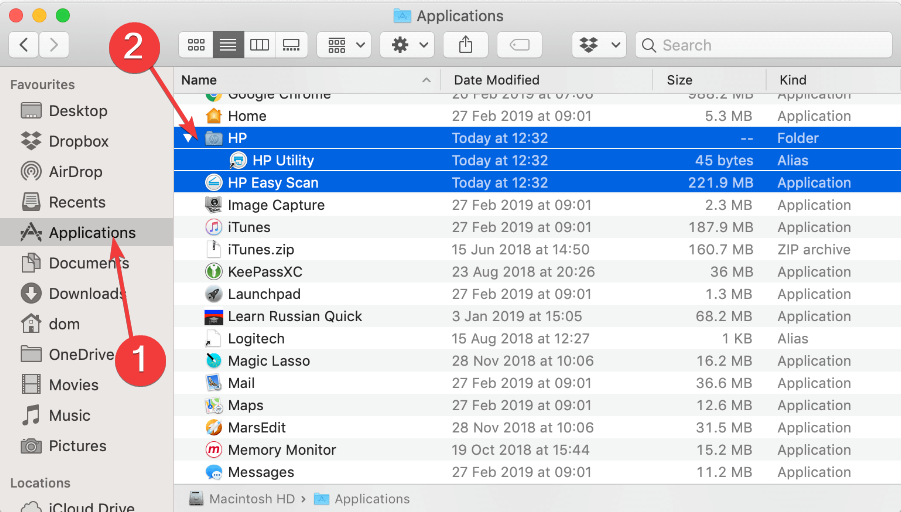
Task: Select the "Magic Lasso" file name
Action: [x=268, y=361]
